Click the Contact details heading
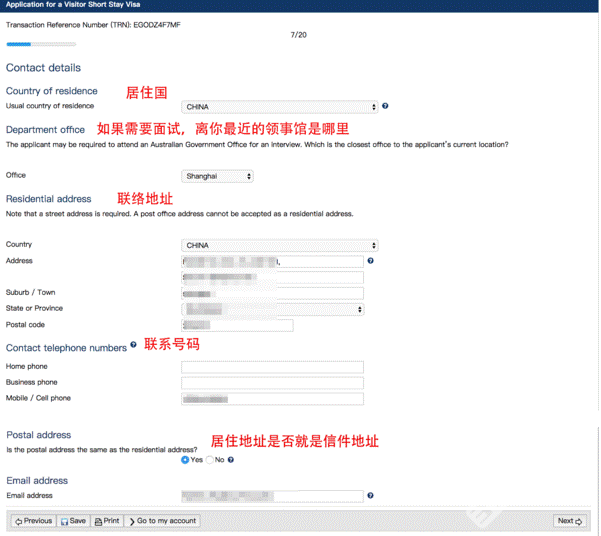 pyautogui.click(x=43, y=68)
